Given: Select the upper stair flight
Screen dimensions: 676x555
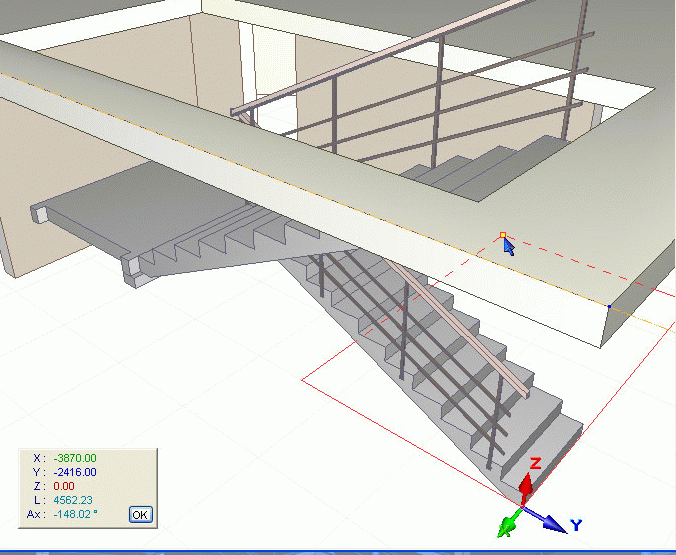Looking at the screenshot, I should pyautogui.click(x=470, y=168).
